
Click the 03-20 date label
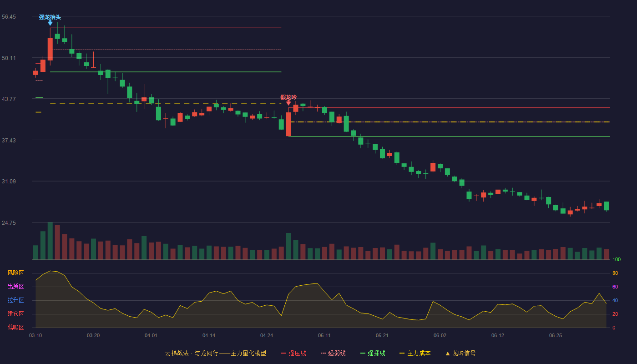coord(93,335)
